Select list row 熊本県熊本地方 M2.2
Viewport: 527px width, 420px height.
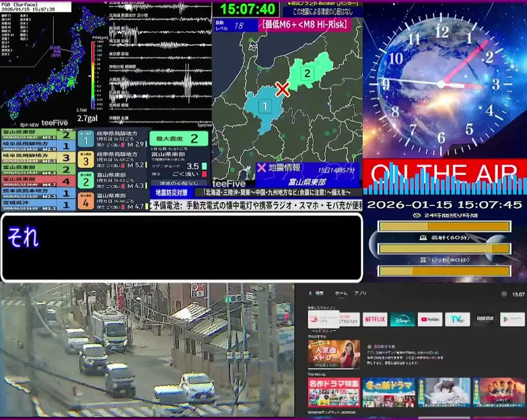point(38,193)
